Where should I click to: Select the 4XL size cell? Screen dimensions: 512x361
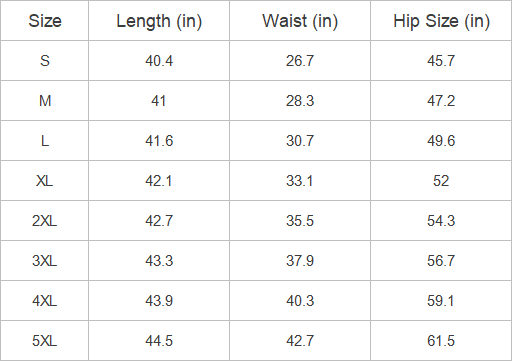click(45, 301)
